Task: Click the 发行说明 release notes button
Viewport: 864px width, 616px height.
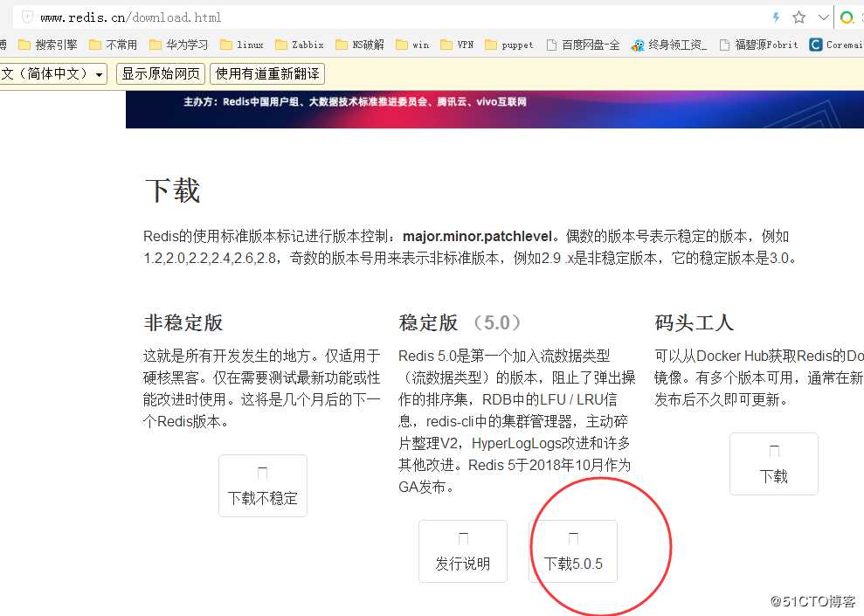Action: (463, 551)
